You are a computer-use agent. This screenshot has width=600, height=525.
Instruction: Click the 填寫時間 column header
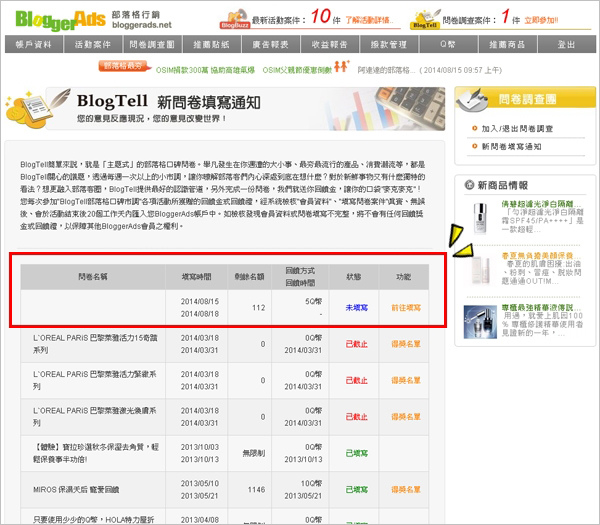196,277
